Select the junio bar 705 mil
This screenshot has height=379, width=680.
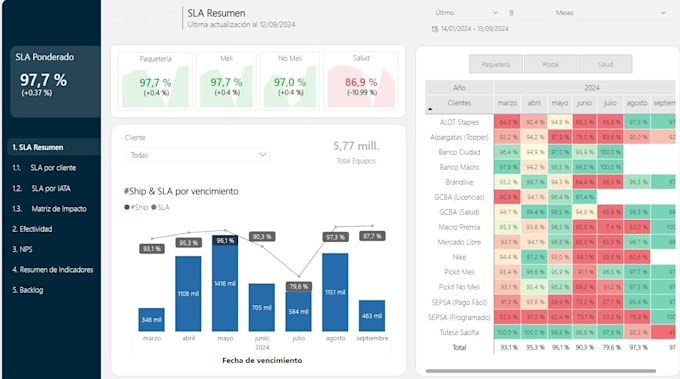tap(262, 307)
